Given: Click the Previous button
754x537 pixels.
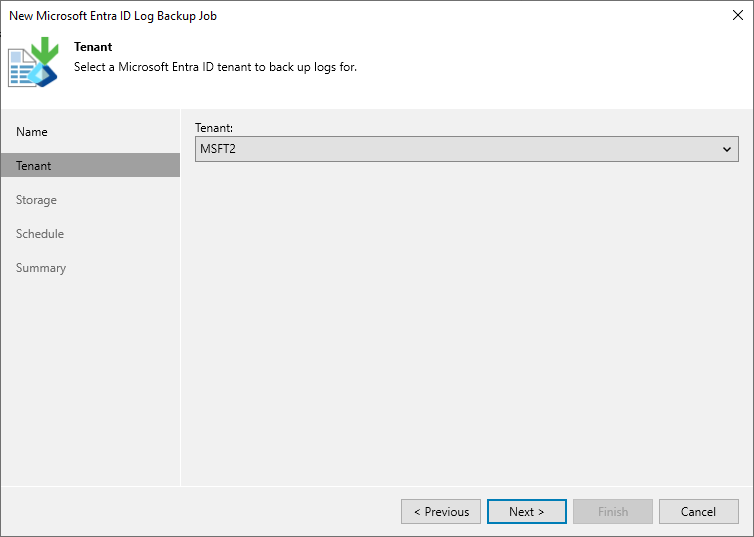Looking at the screenshot, I should click(441, 512).
